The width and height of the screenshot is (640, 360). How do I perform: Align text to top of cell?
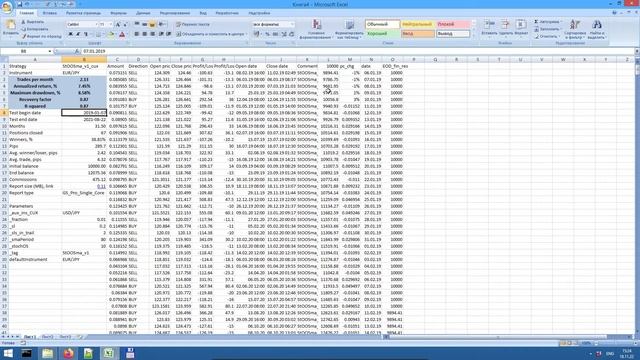137,24
